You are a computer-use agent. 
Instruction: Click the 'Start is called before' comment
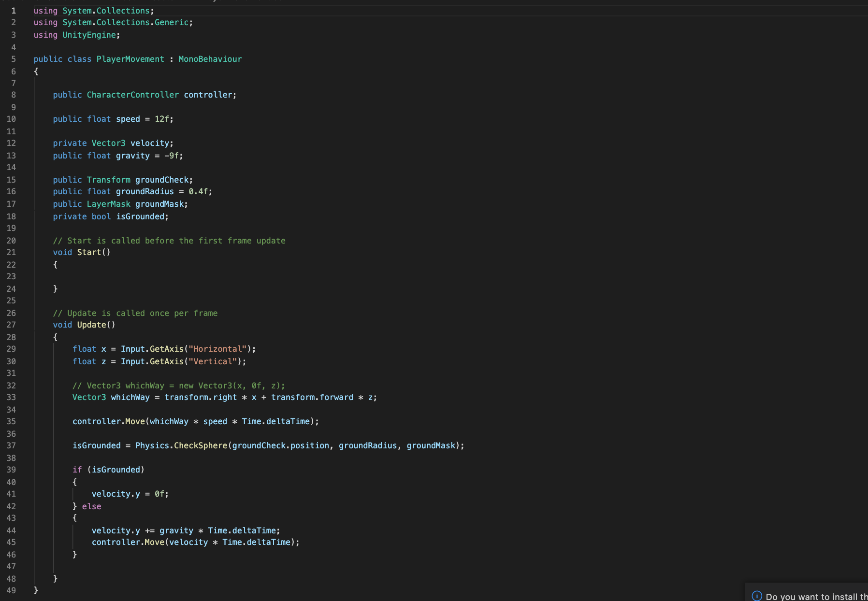tap(169, 241)
